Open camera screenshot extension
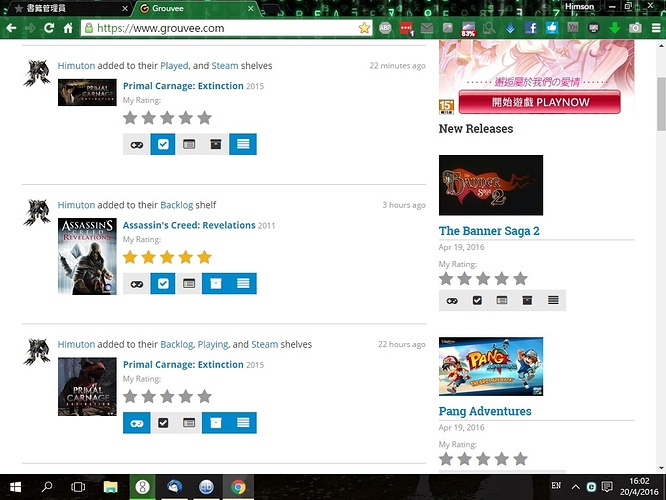This screenshot has width=666, height=500. 635,28
